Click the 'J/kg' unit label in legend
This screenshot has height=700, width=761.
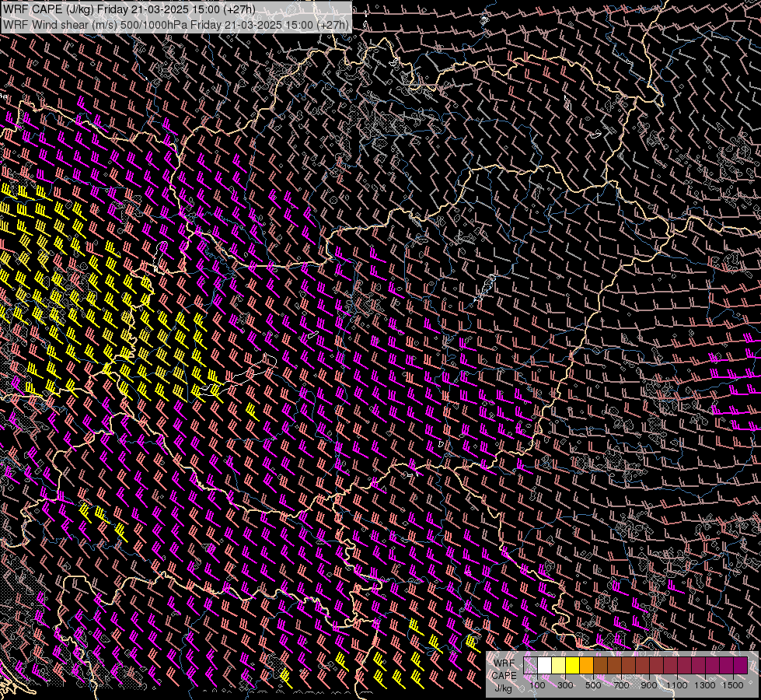[503, 688]
